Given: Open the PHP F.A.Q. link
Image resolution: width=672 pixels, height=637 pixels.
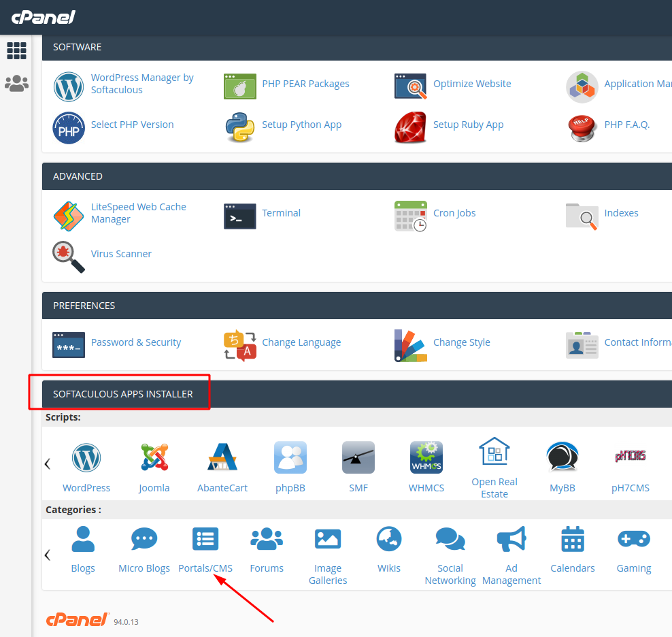Looking at the screenshot, I should click(627, 125).
